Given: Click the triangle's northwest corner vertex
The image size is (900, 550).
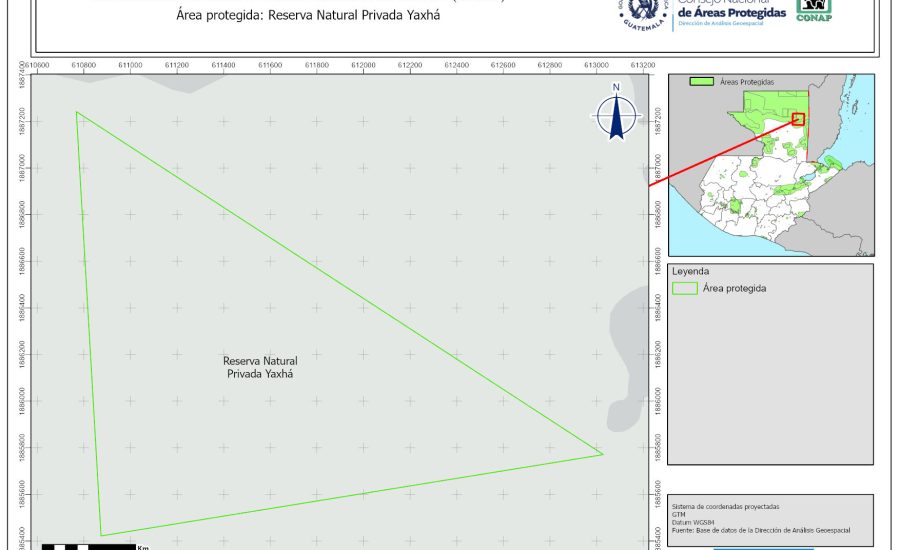Looking at the screenshot, I should point(76,112).
